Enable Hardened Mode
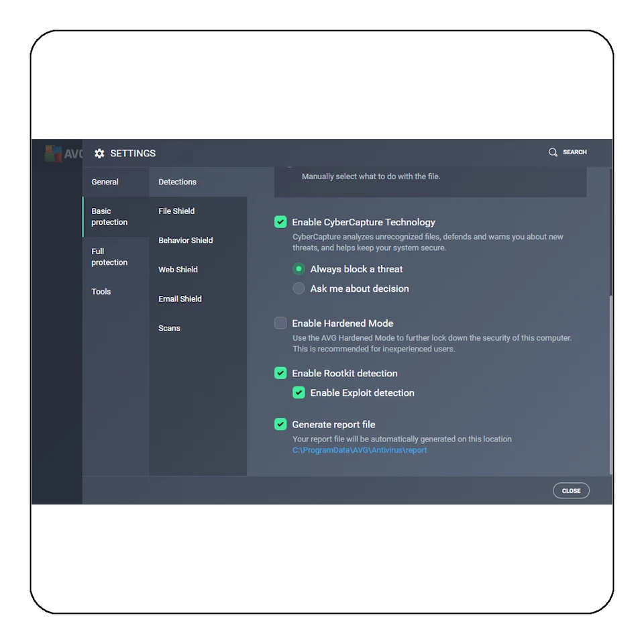Viewport: 644px width, 644px height. [x=280, y=323]
